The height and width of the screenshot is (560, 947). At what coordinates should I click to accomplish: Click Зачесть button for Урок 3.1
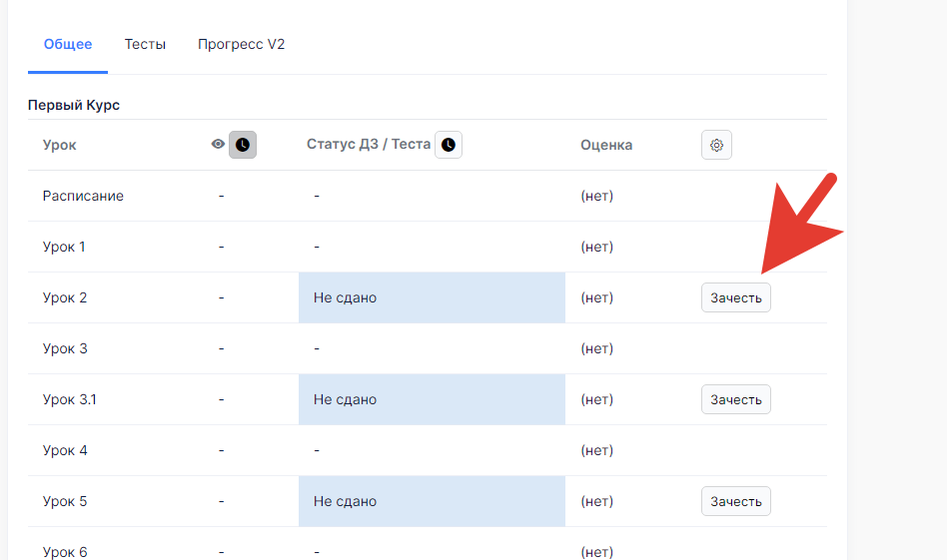tap(735, 399)
